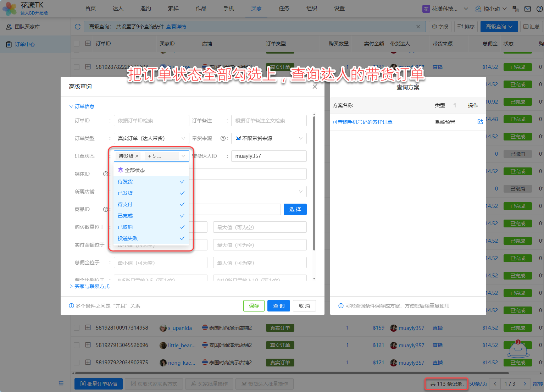The image size is (544, 392).
Task: Tick the select-all checkbox in table header
Action: tap(77, 44)
